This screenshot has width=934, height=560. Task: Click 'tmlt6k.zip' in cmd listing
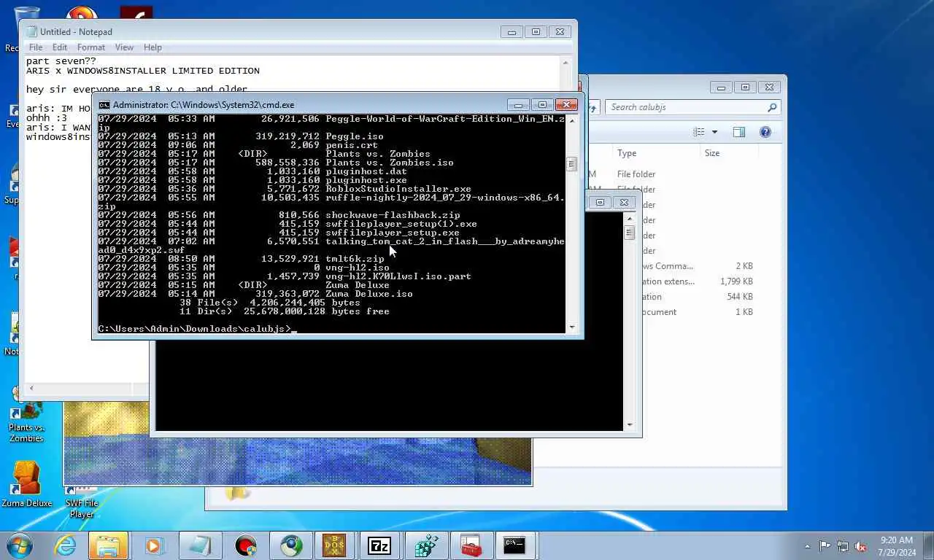(x=355, y=259)
